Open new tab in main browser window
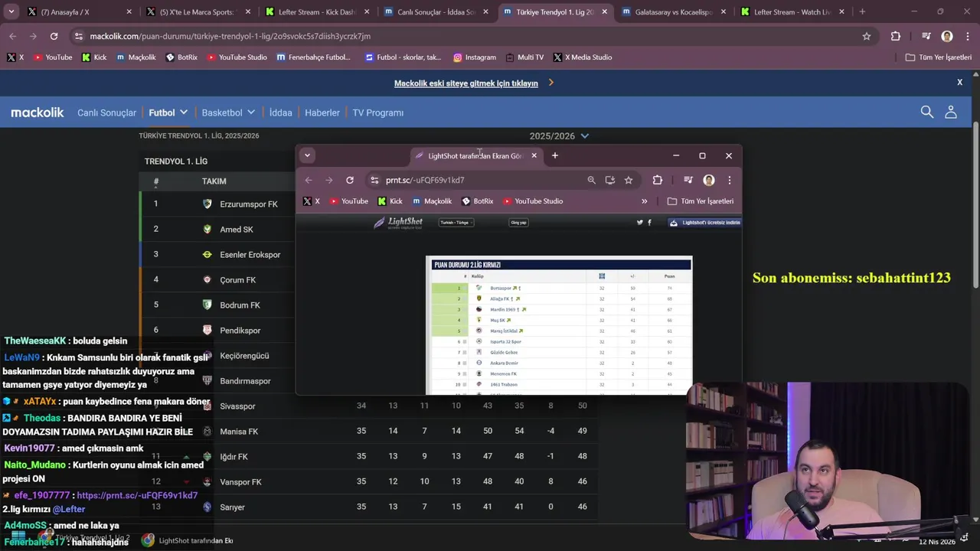 pos(862,11)
